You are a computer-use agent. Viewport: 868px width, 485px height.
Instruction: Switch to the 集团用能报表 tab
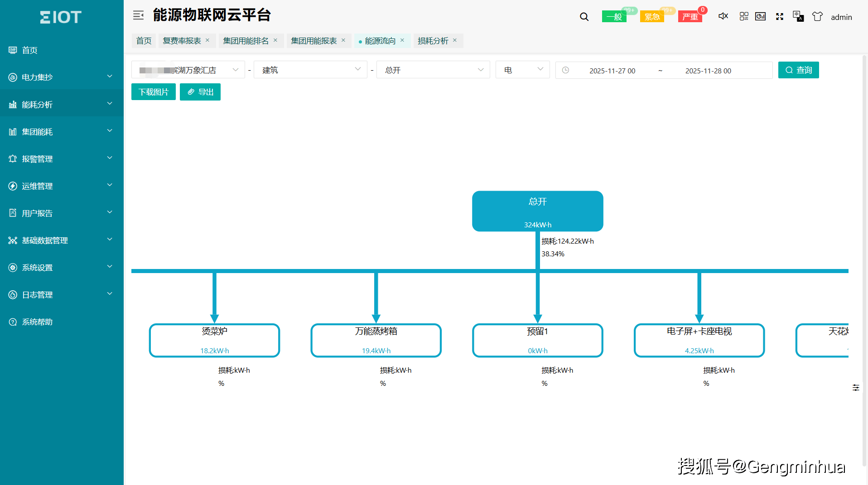[313, 41]
